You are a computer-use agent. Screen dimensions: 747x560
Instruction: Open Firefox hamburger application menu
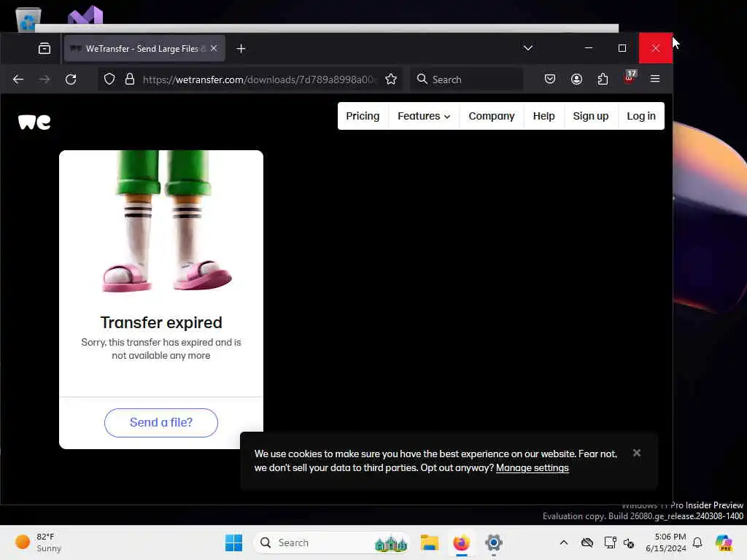click(655, 79)
